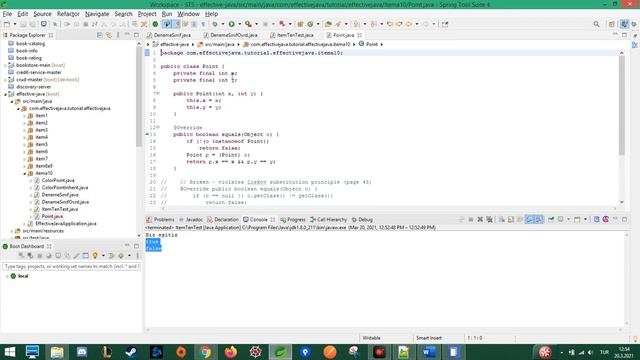The image size is (640, 360).
Task: Open the Search magnifier in the toolbar
Action: 596,24
